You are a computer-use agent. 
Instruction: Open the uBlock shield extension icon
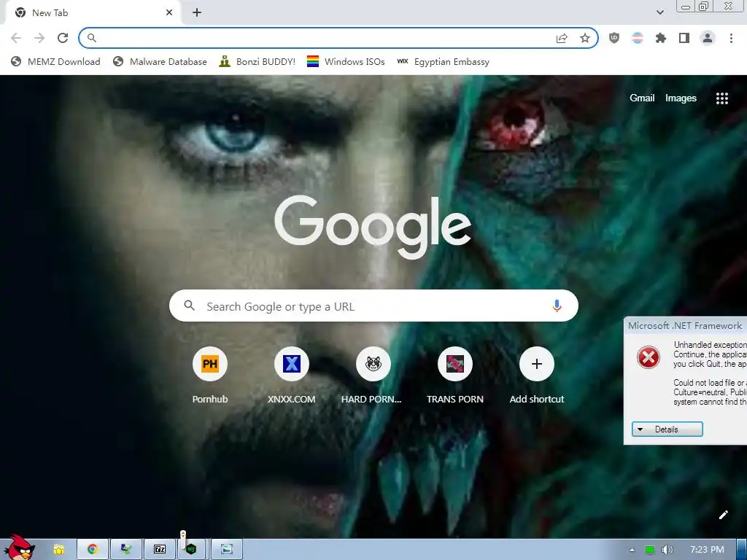tap(614, 38)
